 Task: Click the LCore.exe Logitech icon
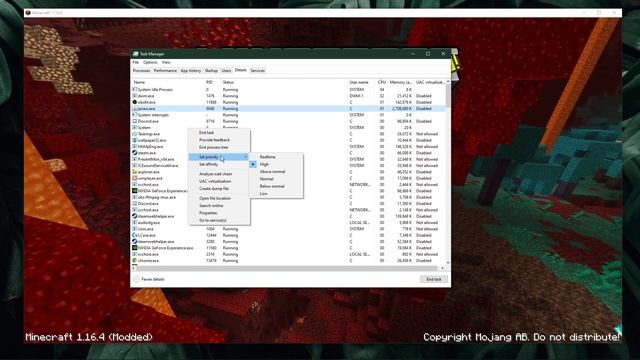tap(135, 235)
